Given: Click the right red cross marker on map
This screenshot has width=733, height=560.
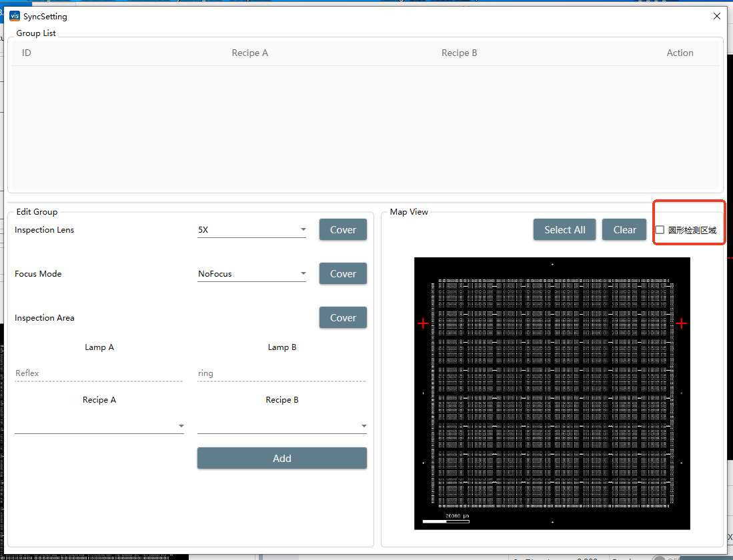Looking at the screenshot, I should (x=682, y=323).
